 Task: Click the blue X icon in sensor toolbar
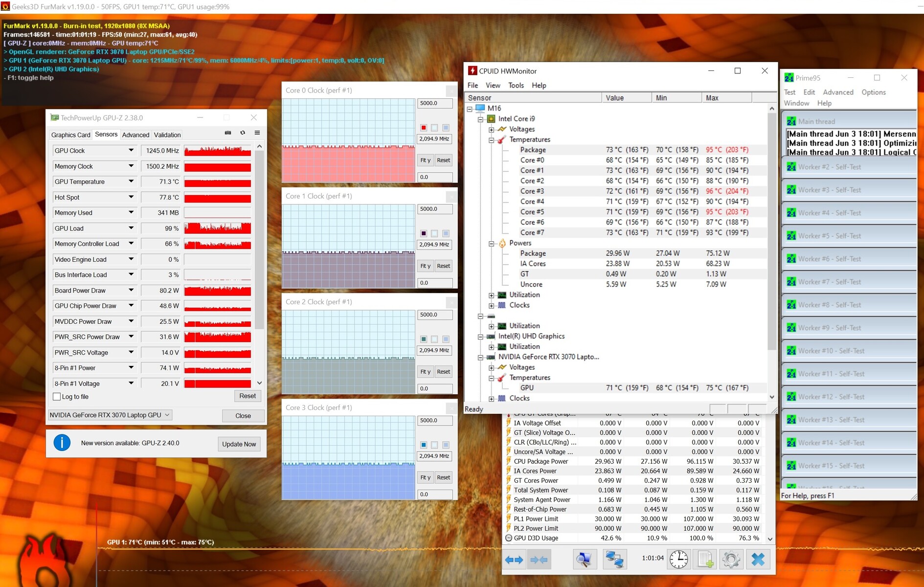[x=758, y=559]
